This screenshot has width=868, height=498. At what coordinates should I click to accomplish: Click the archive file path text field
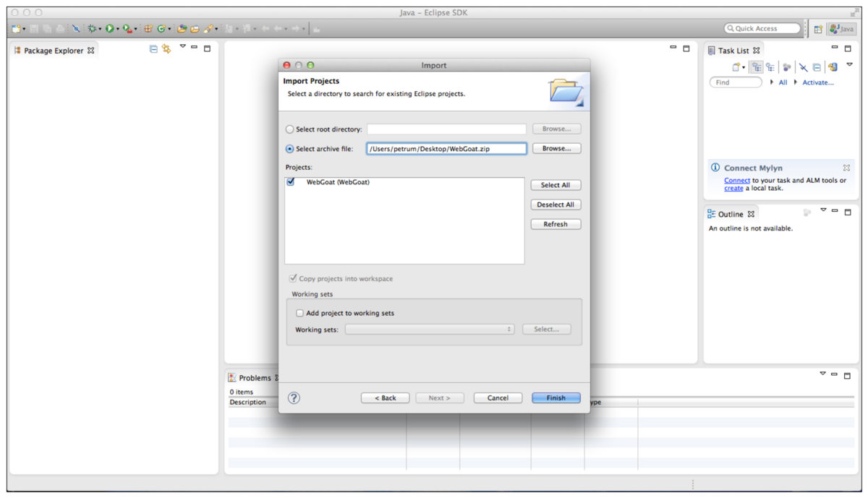[446, 149]
